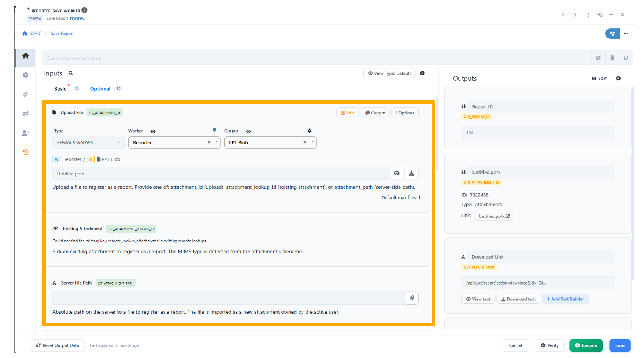The width and height of the screenshot is (644, 358).
Task: Open the Untitled.pptx link in Outputs
Action: coord(494,216)
